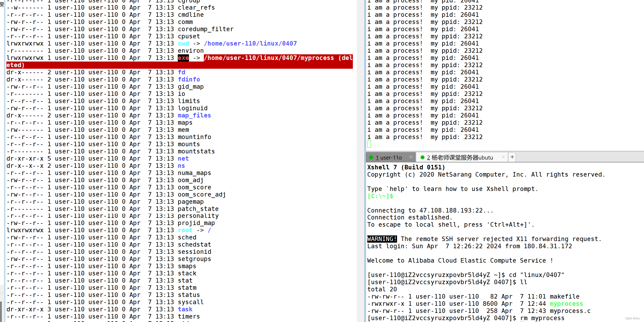The image size is (644, 322).
Task: Open the fd directory entry
Action: pyautogui.click(x=181, y=72)
